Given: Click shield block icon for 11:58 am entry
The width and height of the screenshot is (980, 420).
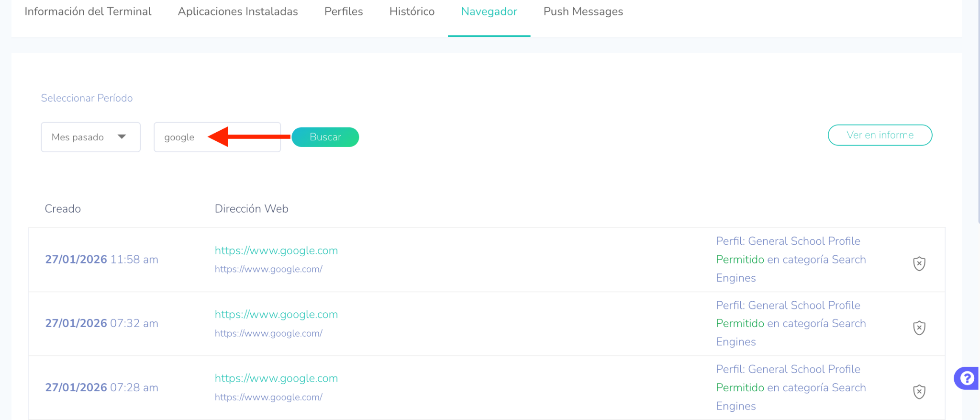Looking at the screenshot, I should [x=919, y=263].
